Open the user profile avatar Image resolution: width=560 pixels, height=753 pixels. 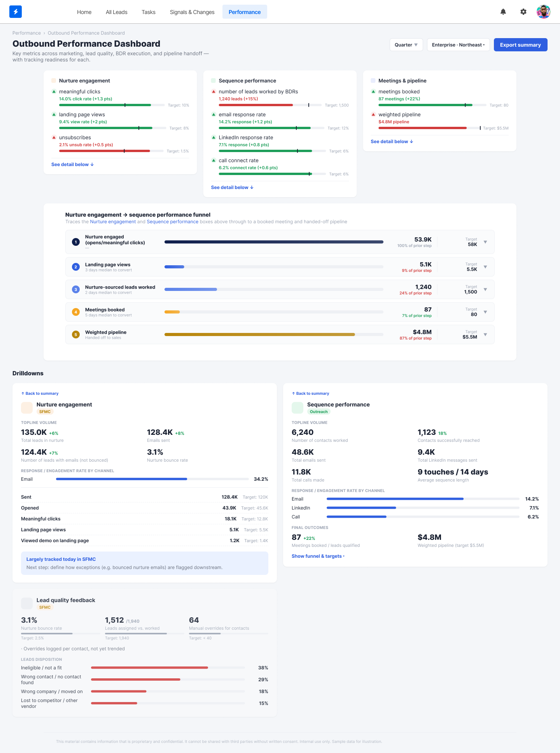(543, 12)
